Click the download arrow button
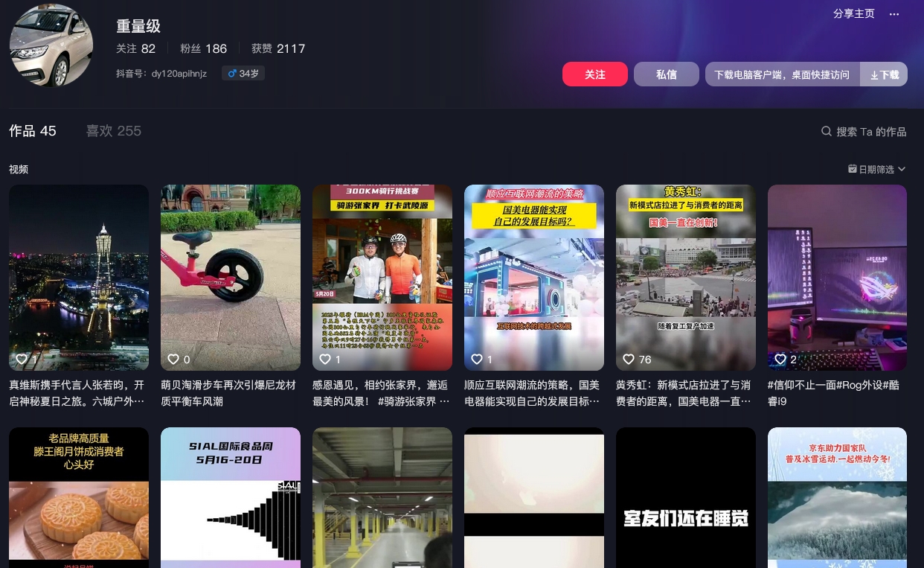This screenshot has width=924, height=568. pos(884,74)
